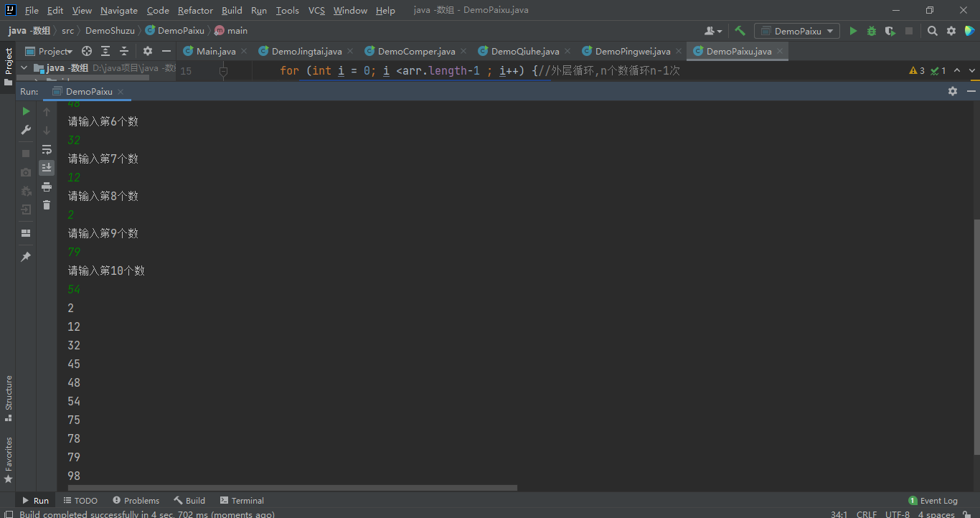Open the TODO tool window button
This screenshot has width=980, height=518.
[x=80, y=501]
